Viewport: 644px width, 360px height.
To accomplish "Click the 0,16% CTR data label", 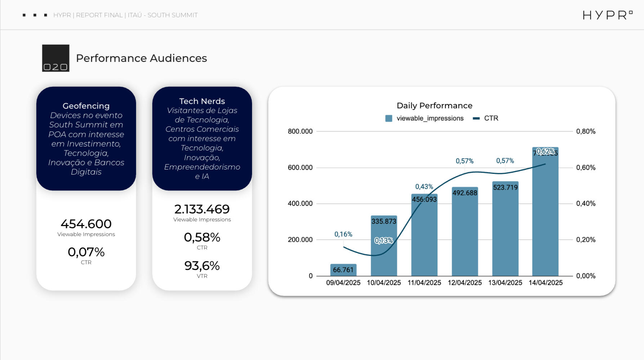I will (x=343, y=234).
